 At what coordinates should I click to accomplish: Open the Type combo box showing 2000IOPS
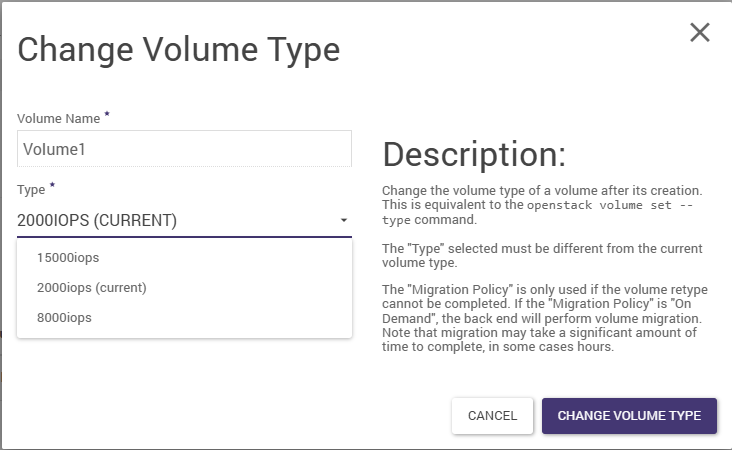click(x=170, y=221)
